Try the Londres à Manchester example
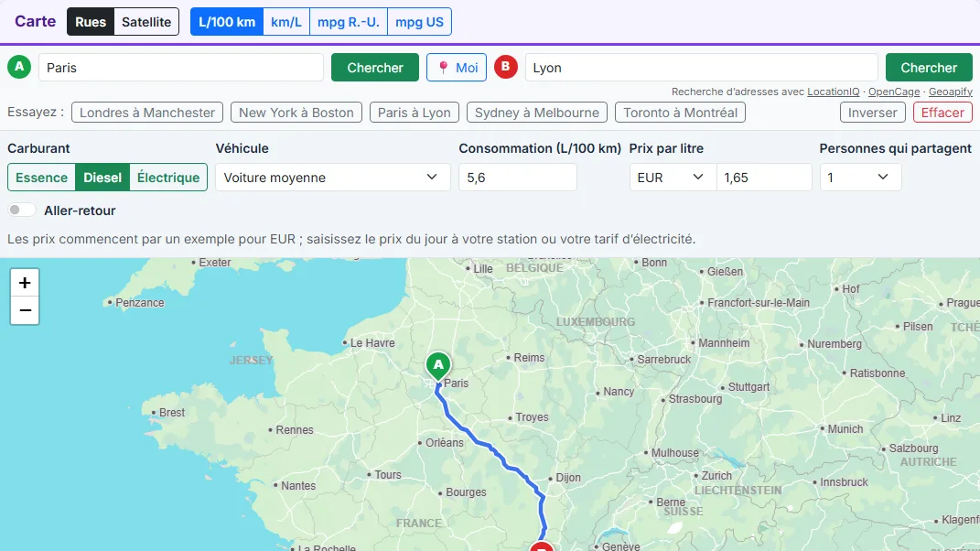980x551 pixels. 147,113
